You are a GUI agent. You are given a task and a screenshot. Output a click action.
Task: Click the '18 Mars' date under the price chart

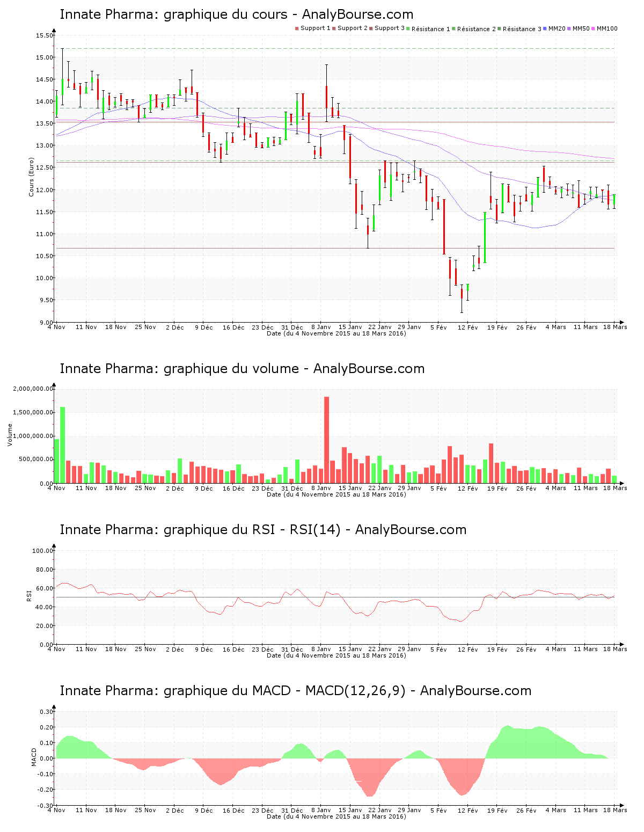615,327
